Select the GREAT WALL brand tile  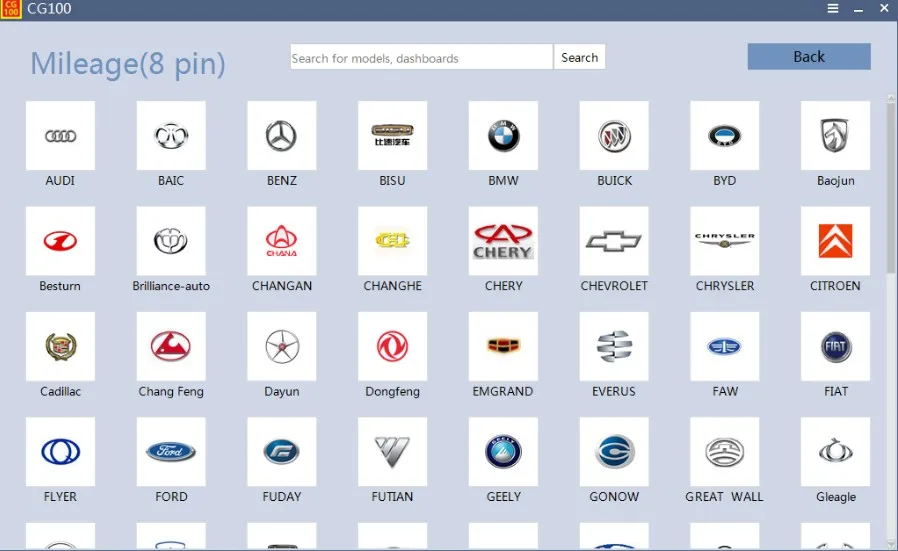(x=724, y=451)
